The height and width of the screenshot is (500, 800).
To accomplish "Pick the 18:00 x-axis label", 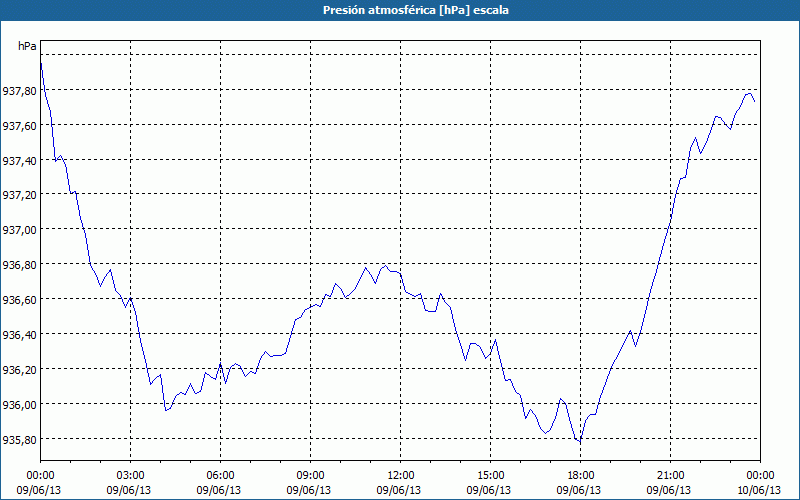I will (580, 476).
